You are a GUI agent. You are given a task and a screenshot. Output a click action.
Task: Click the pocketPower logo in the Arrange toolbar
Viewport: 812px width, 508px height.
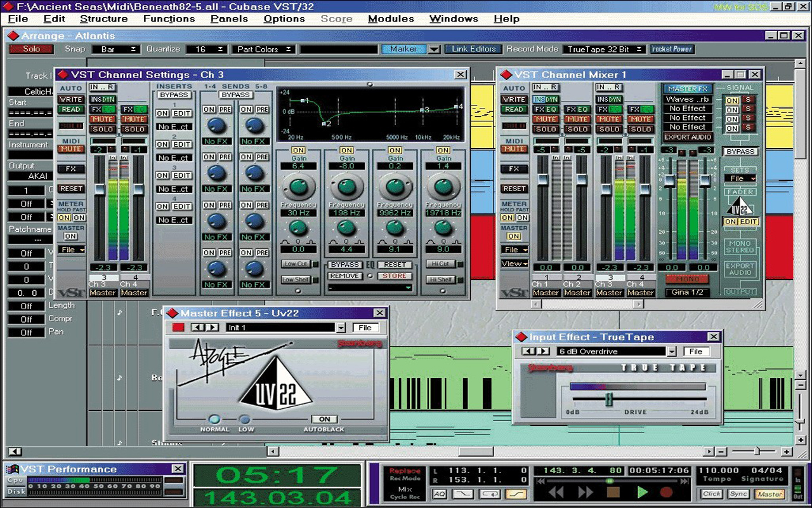tap(672, 49)
